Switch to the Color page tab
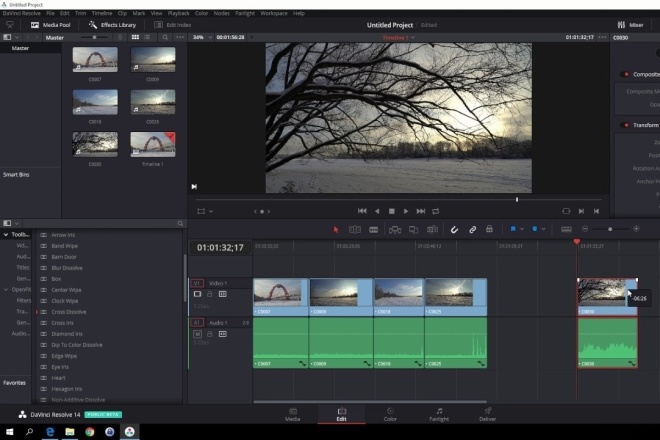 coord(390,414)
